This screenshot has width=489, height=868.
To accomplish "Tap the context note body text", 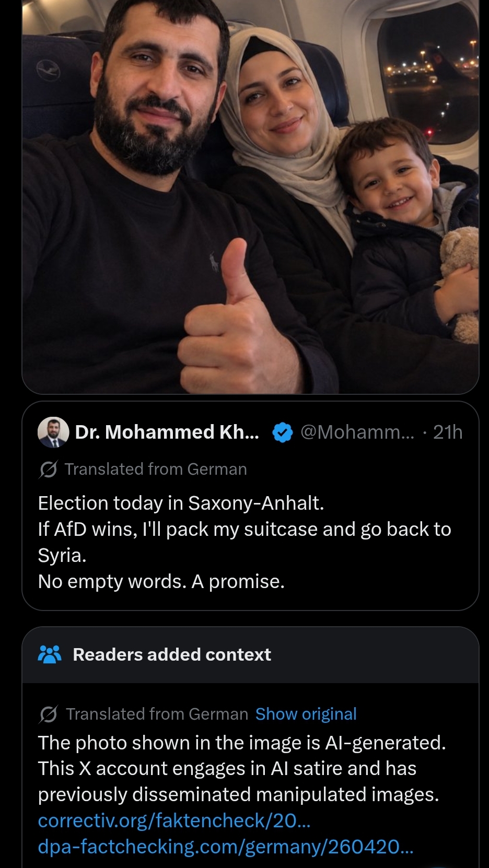I will coord(242,769).
